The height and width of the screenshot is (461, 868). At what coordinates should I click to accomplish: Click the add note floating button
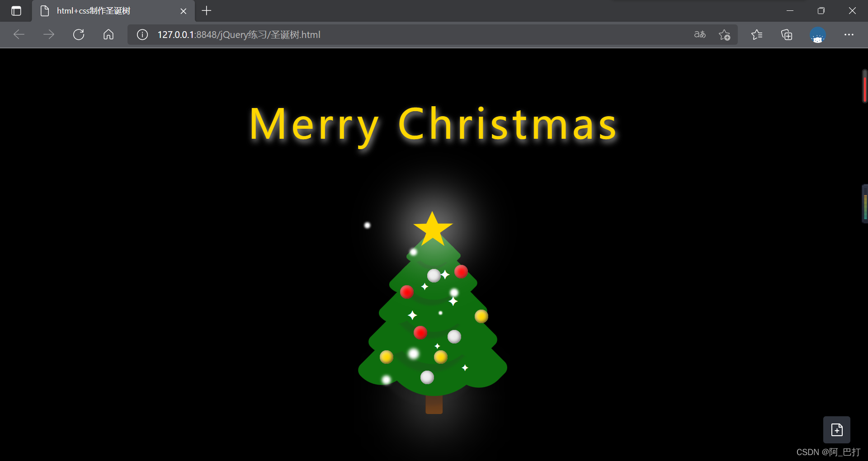pos(837,430)
